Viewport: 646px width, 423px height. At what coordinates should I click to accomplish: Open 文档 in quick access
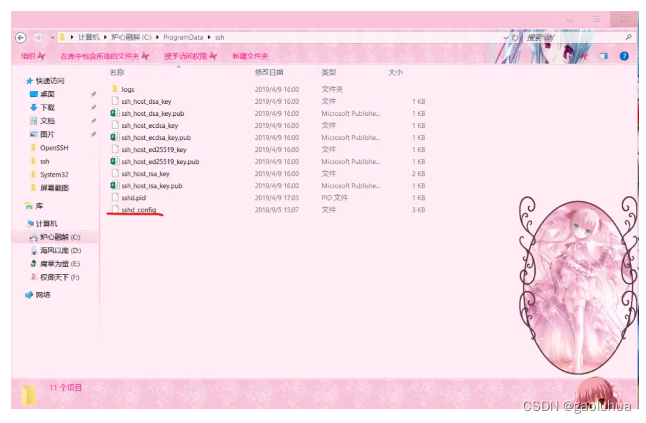coord(47,121)
